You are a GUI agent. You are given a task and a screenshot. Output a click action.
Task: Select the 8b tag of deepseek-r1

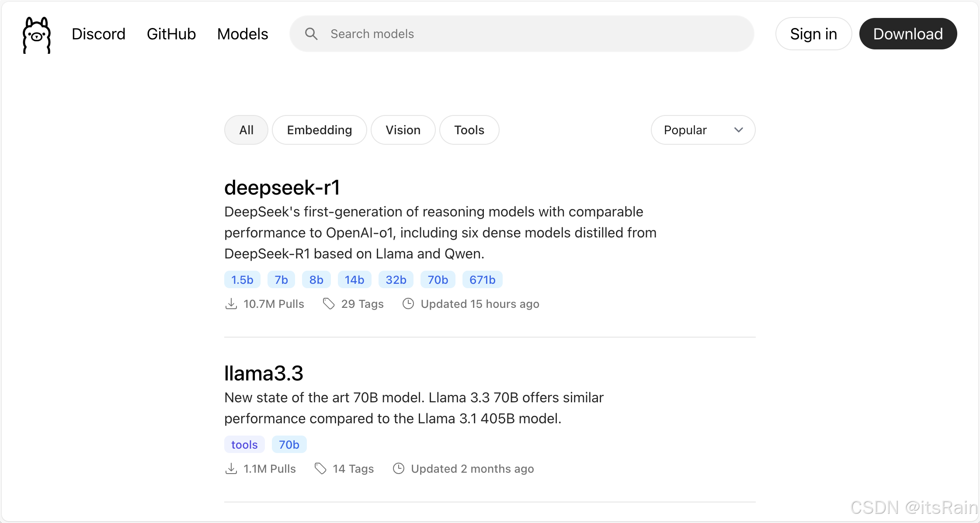point(316,279)
